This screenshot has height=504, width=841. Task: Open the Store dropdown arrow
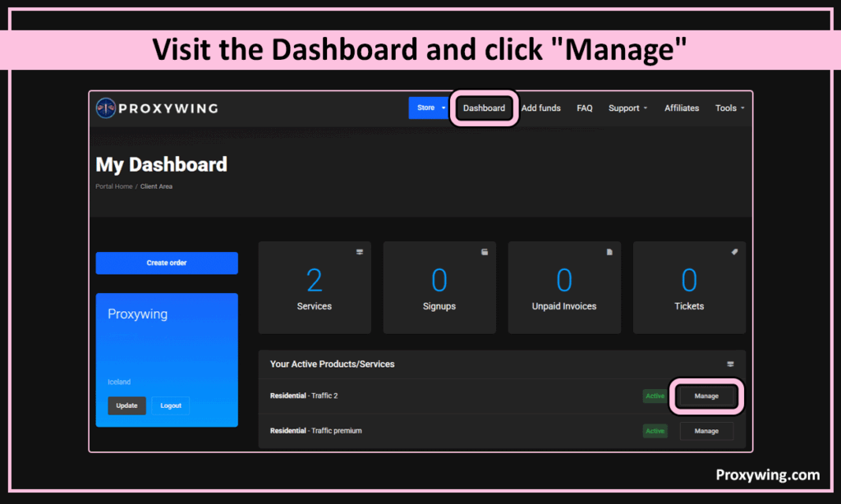pos(443,108)
